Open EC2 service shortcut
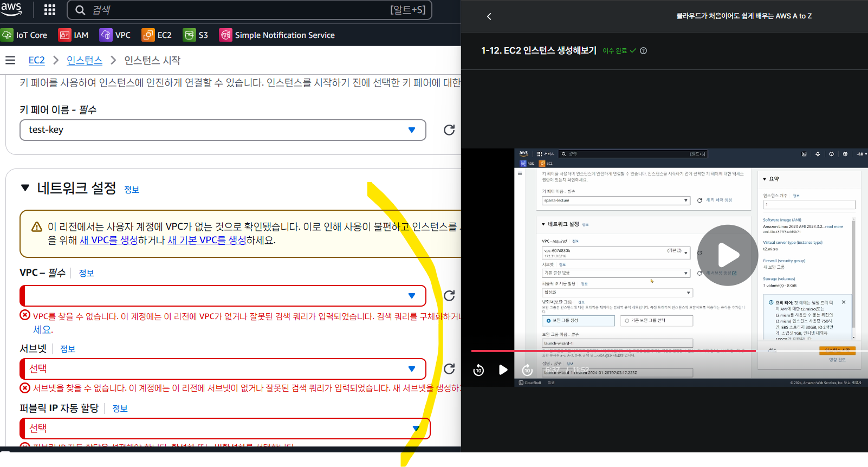The height and width of the screenshot is (467, 868). click(x=157, y=35)
